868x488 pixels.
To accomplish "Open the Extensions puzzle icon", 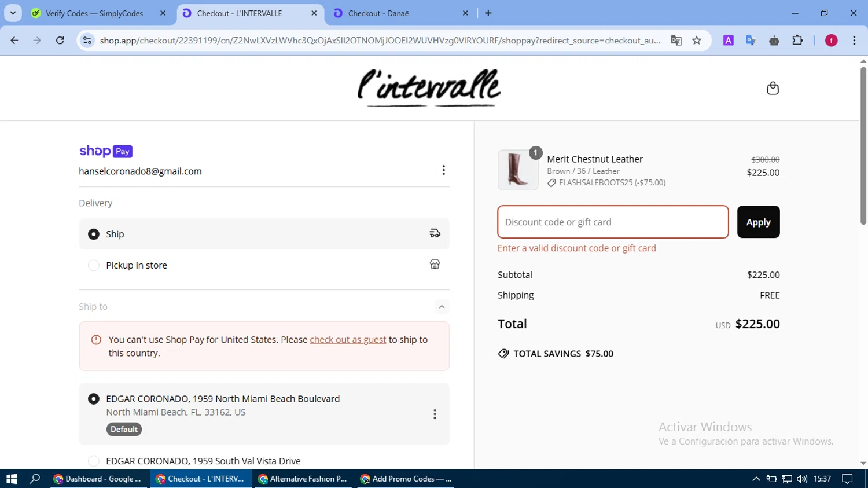I will [797, 41].
